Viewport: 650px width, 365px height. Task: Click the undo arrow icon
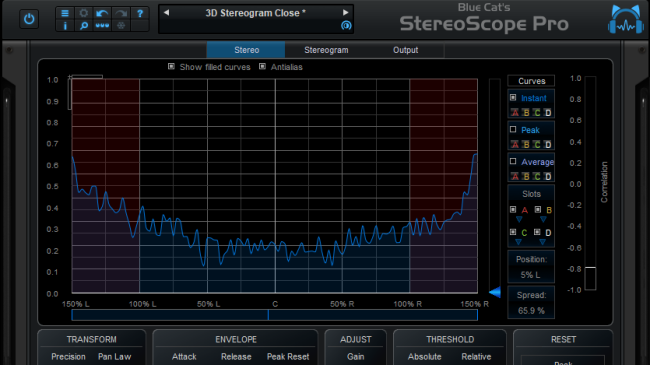point(102,13)
